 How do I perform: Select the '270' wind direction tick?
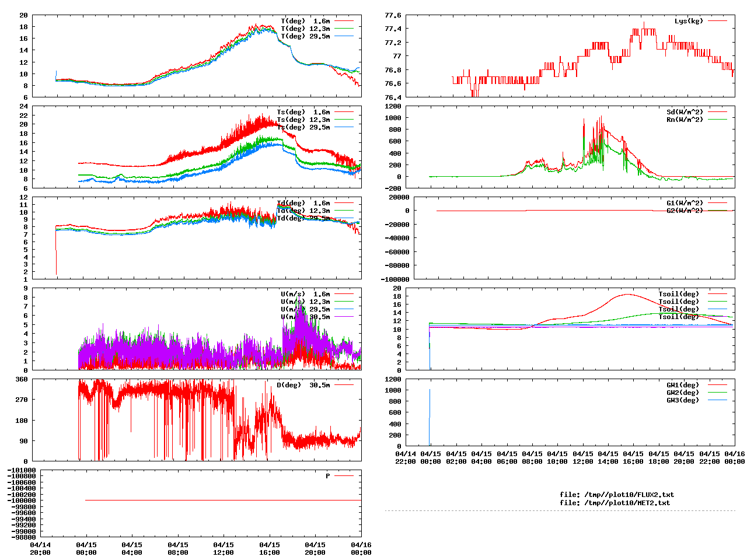[22, 400]
